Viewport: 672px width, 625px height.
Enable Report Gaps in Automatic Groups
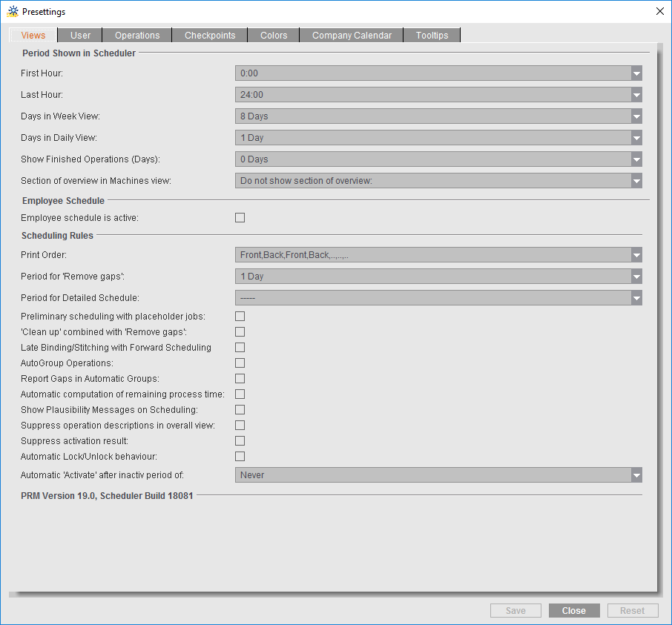240,379
